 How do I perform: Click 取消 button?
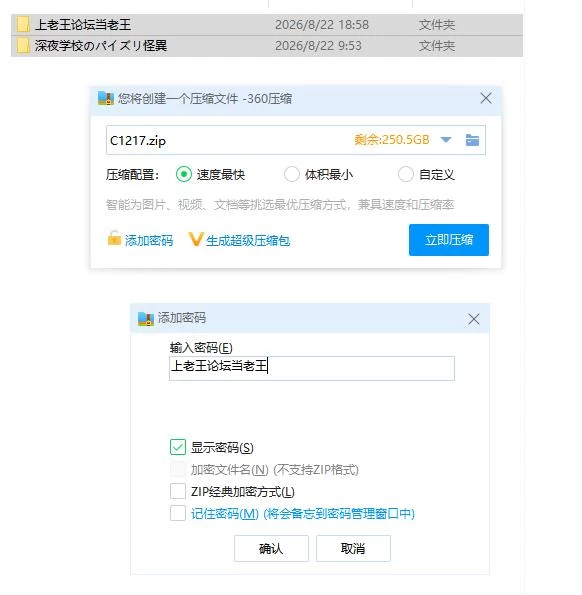[353, 548]
